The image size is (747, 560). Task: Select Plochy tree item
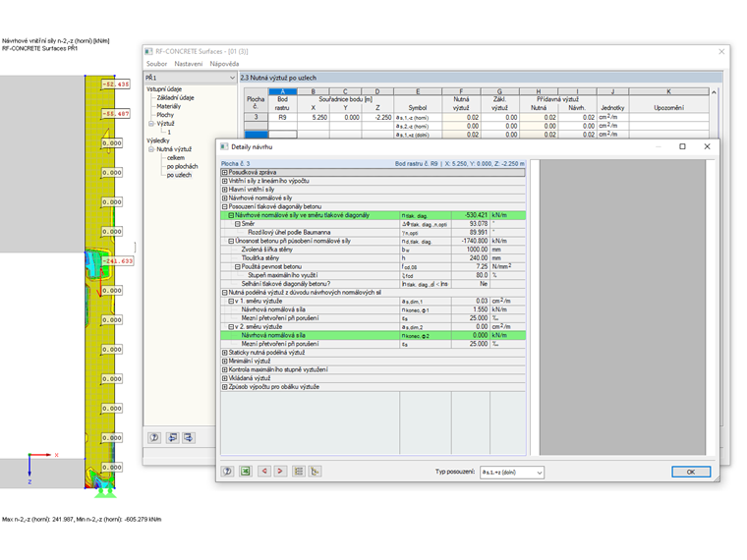click(x=165, y=115)
